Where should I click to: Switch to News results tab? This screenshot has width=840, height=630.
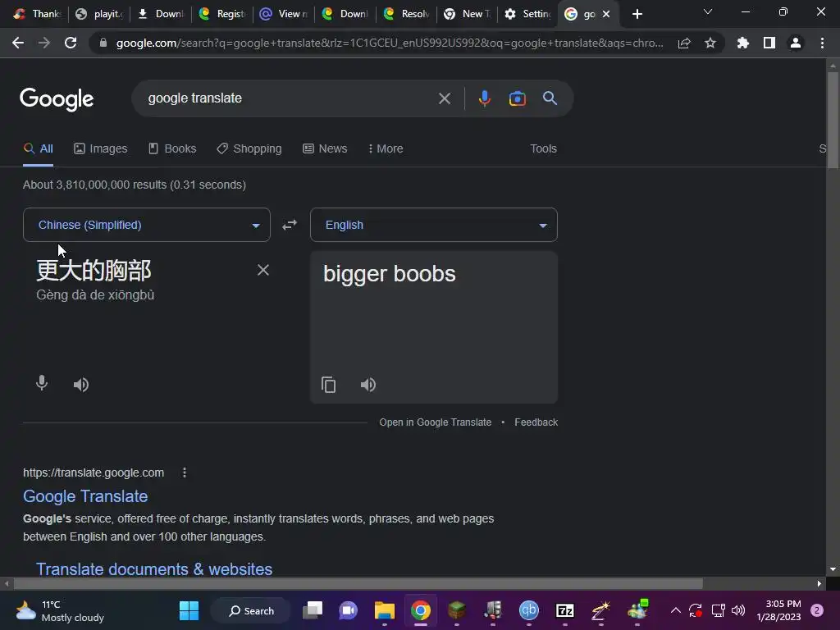click(x=325, y=149)
